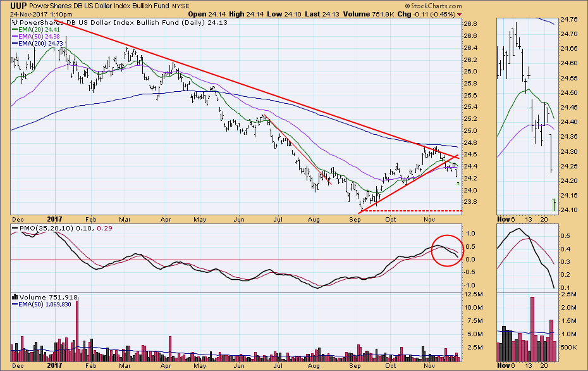Click the (Daily) 24.13 legend label
The image size is (588, 371).
tap(204, 23)
